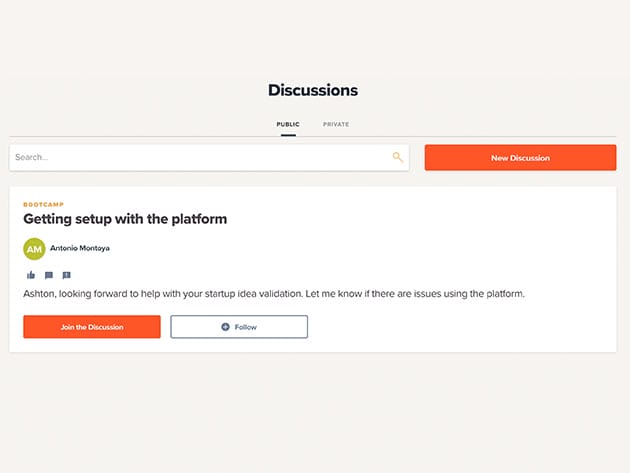The image size is (630, 473).
Task: Click the AM avatar circle
Action: [x=34, y=249]
